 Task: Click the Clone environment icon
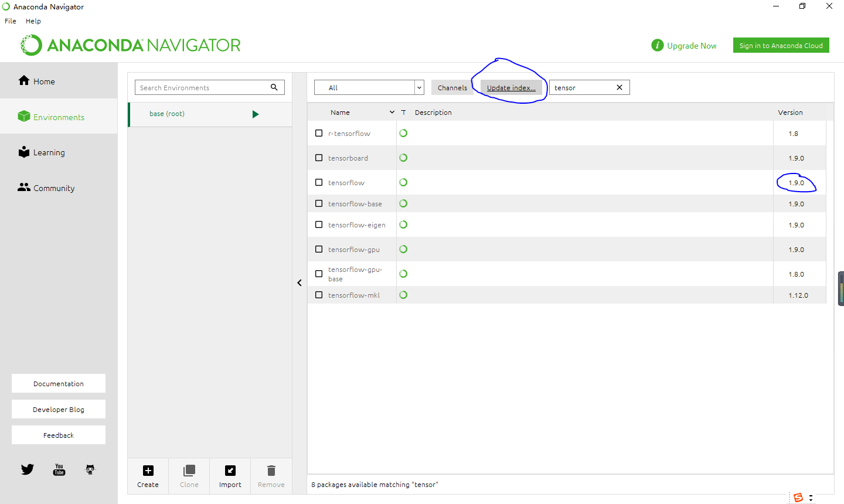pyautogui.click(x=189, y=471)
